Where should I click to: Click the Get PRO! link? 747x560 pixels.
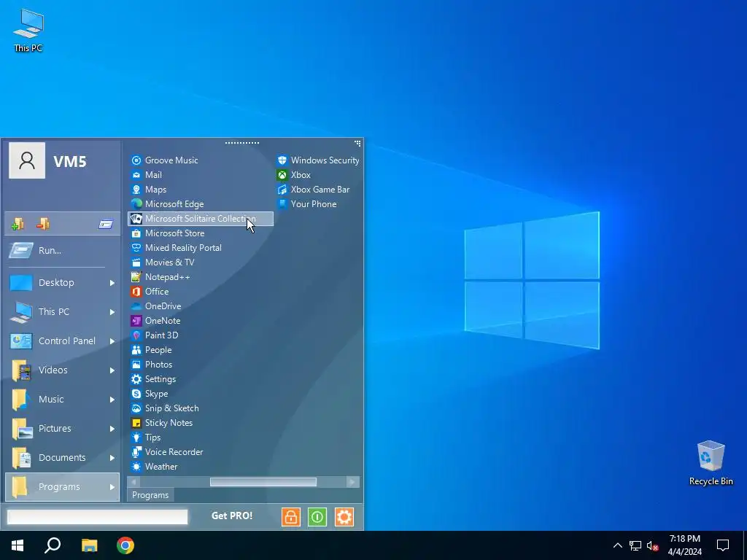[x=232, y=516]
